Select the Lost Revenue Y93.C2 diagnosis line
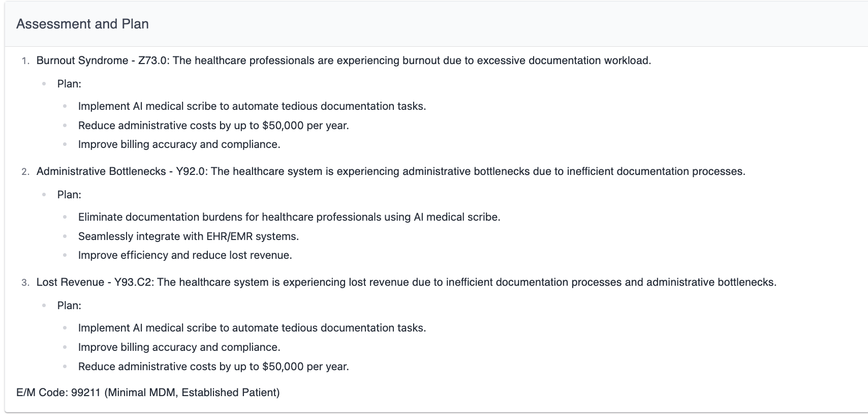Viewport: 868px width, 419px height. (407, 282)
